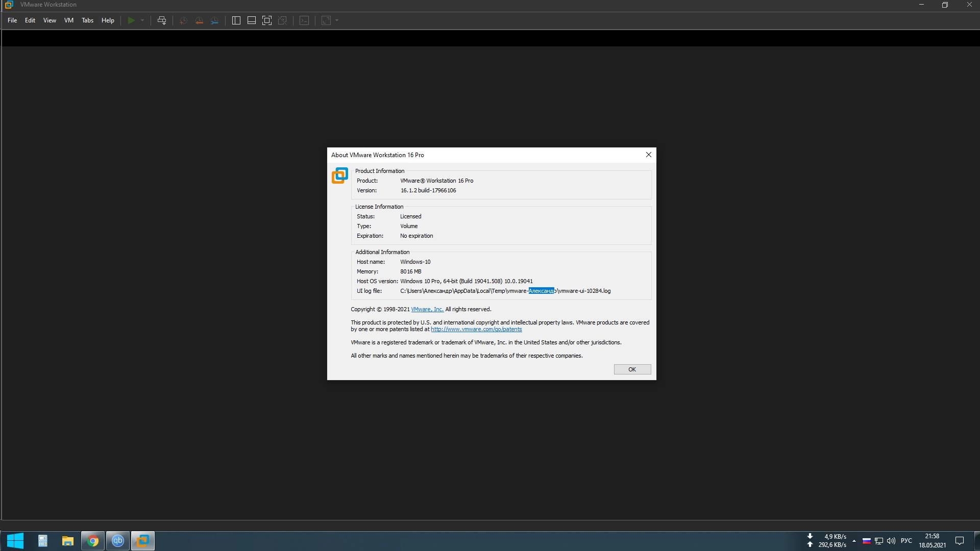Toggle the thumbnail bar view icon

[x=252, y=20]
